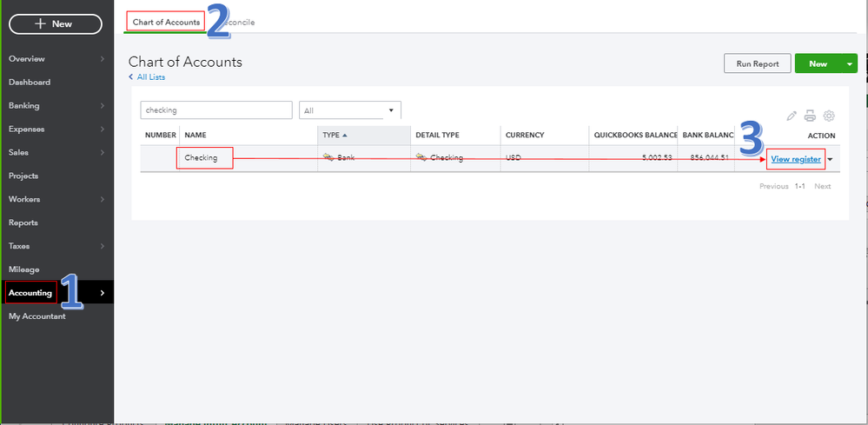Click the Run Report button
The width and height of the screenshot is (868, 425).
pyautogui.click(x=758, y=63)
